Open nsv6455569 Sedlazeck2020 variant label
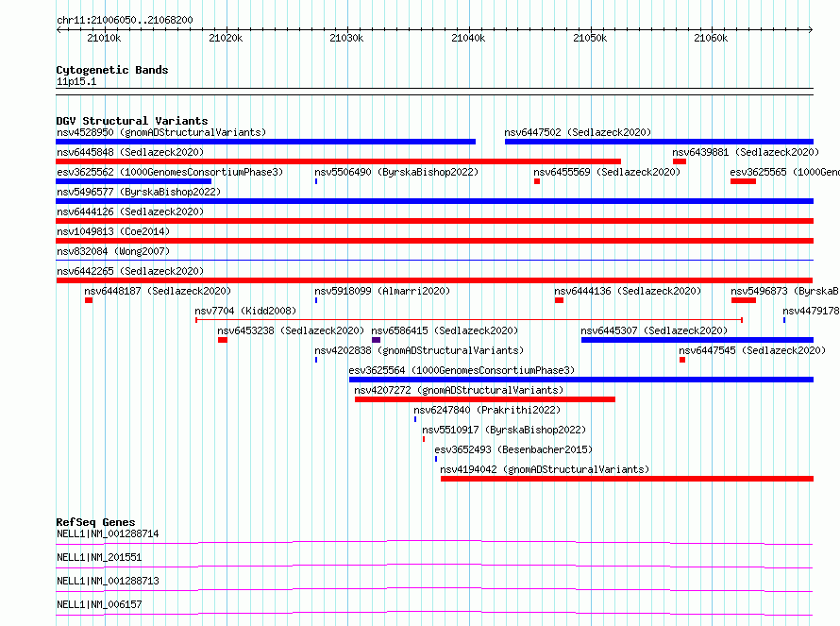The height and width of the screenshot is (626, 840). coord(607,172)
